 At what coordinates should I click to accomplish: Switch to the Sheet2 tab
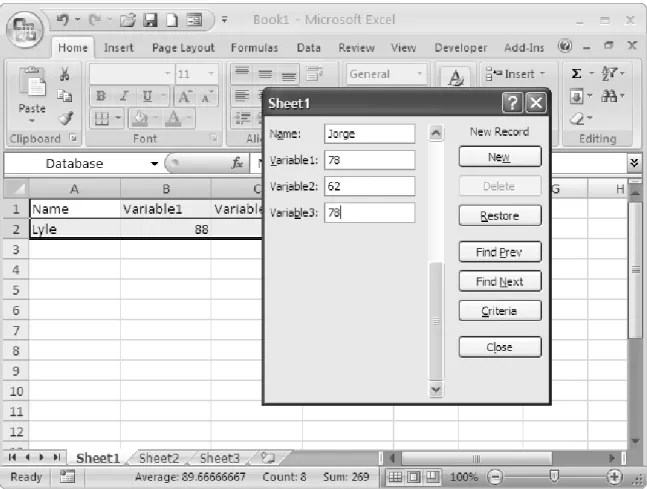[x=159, y=458]
